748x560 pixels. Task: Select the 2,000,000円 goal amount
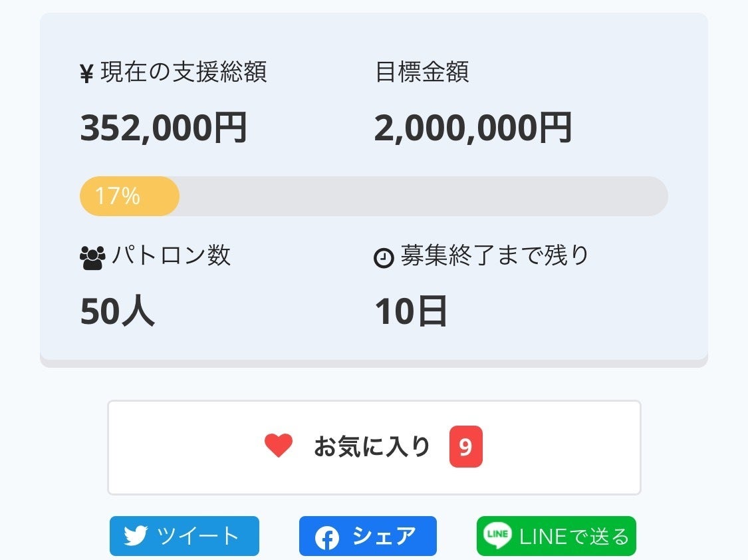473,127
